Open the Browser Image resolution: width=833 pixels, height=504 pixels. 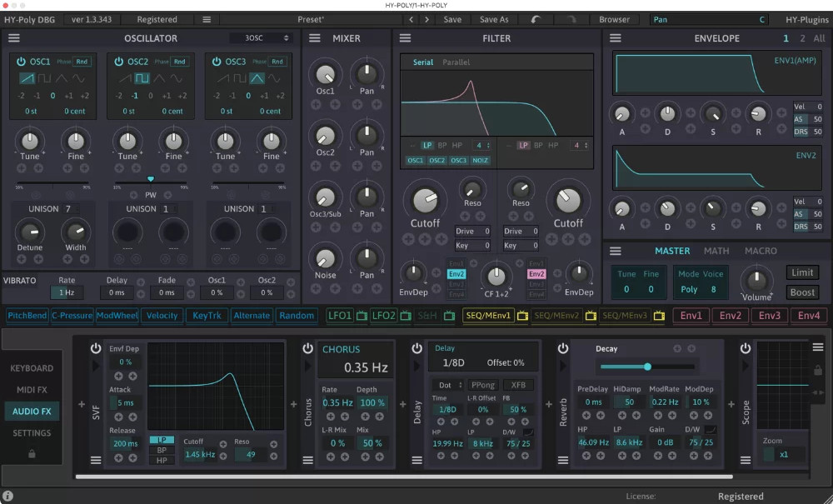[616, 19]
